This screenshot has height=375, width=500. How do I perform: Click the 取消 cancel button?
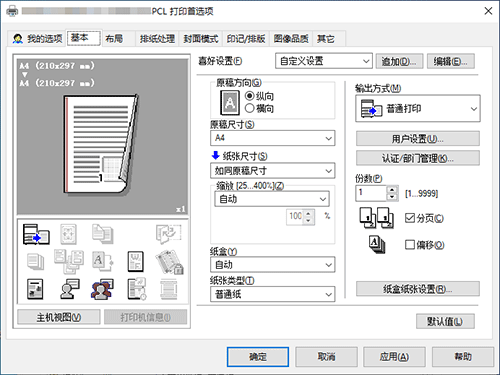coord(326,357)
